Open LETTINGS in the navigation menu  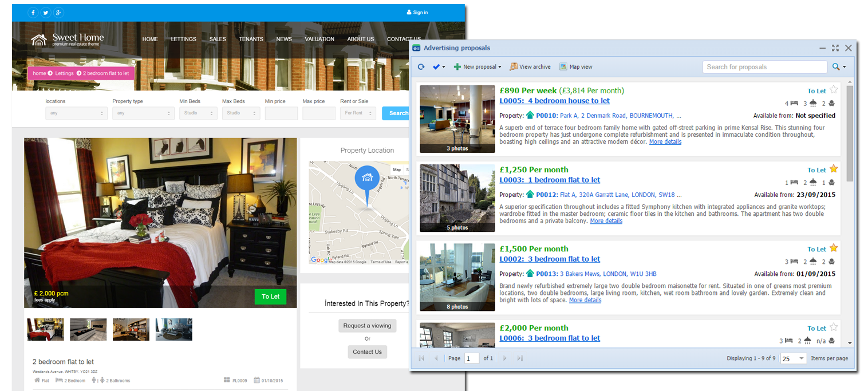tap(183, 39)
